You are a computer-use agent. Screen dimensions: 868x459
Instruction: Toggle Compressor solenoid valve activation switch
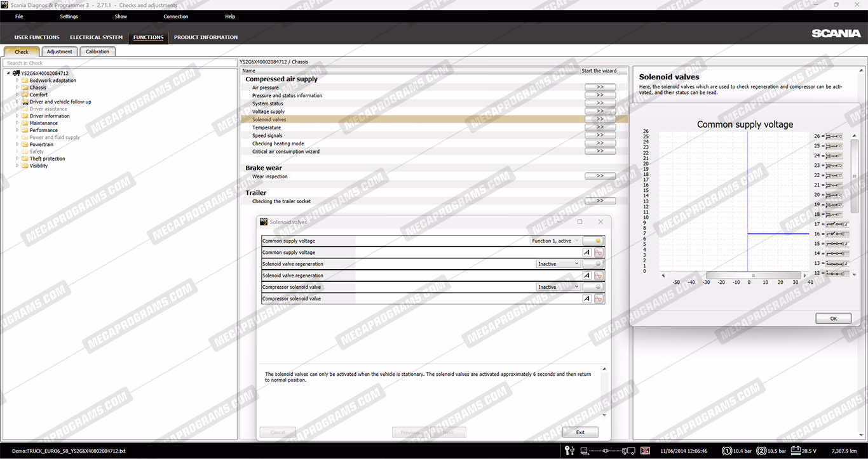point(592,287)
